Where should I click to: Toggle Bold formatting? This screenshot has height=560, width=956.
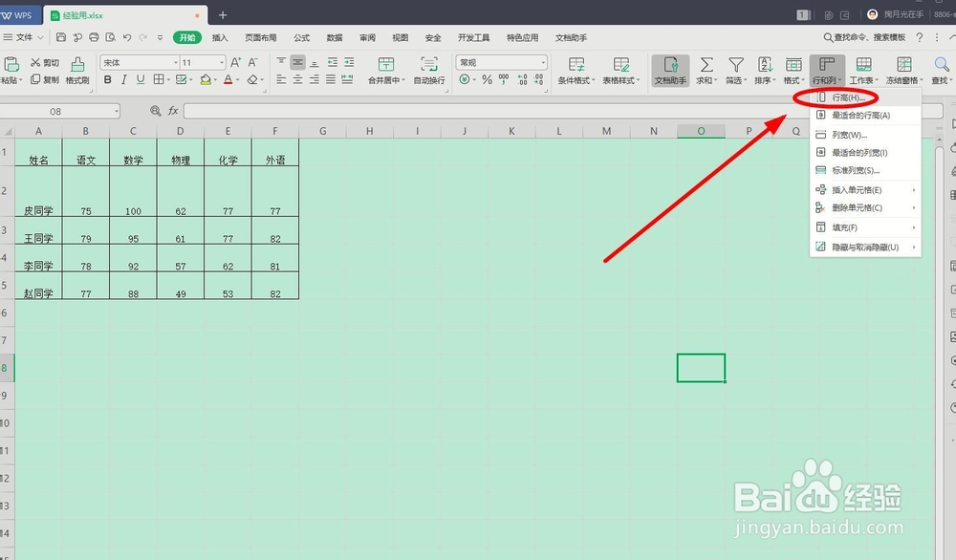(107, 79)
